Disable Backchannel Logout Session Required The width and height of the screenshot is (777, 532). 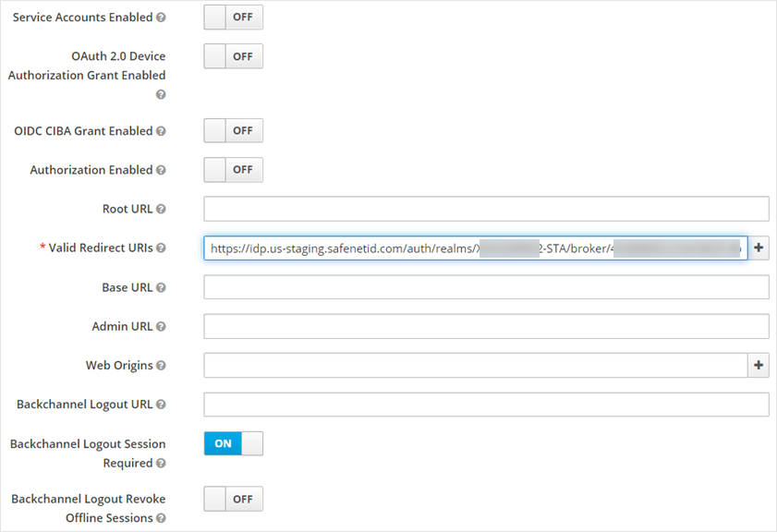point(233,443)
